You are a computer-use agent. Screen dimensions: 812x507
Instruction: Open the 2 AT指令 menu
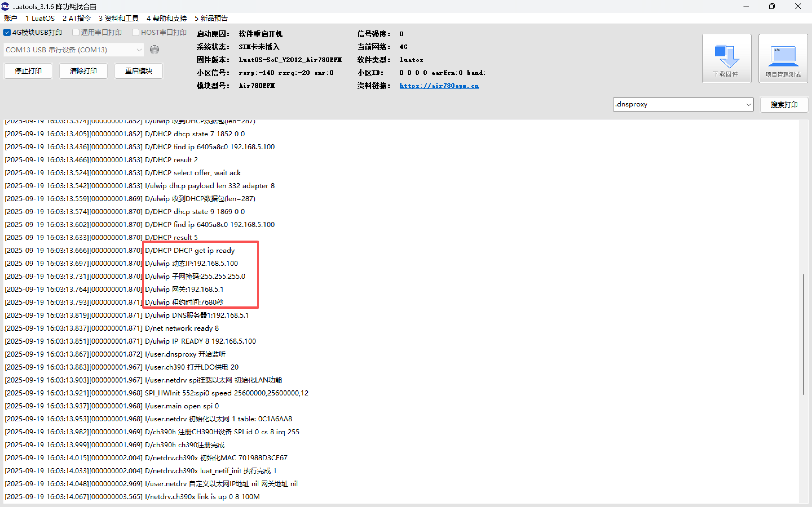point(76,18)
